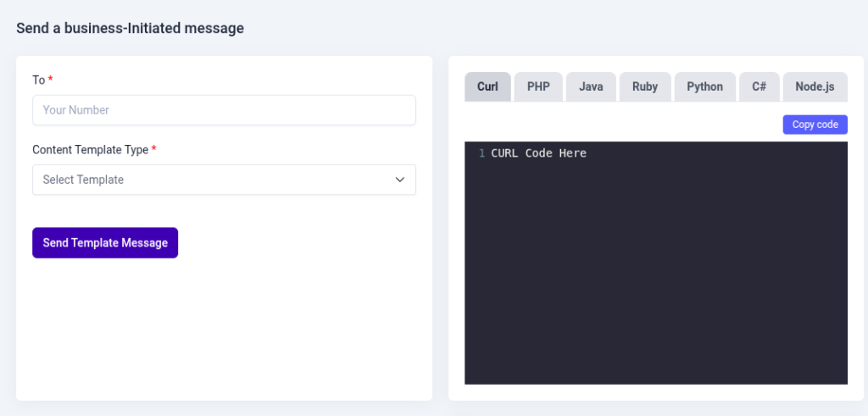The width and height of the screenshot is (868, 416).
Task: Click the 'To' field label
Action: click(38, 80)
